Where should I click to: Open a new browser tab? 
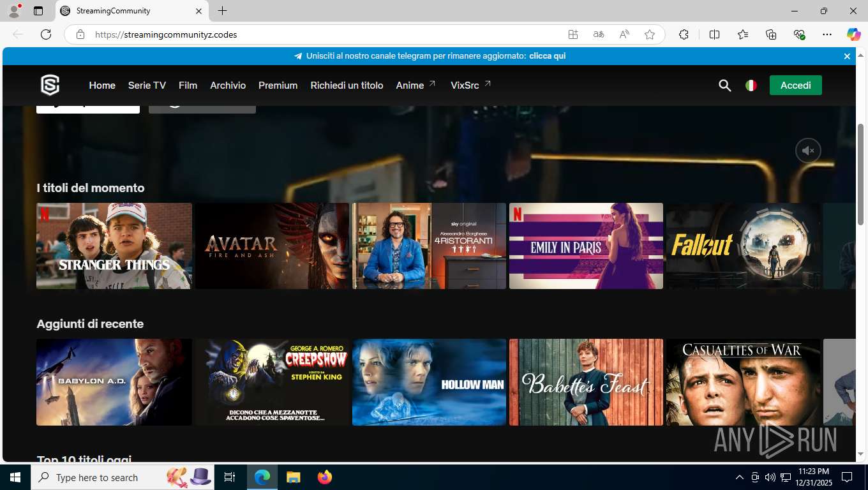(222, 11)
